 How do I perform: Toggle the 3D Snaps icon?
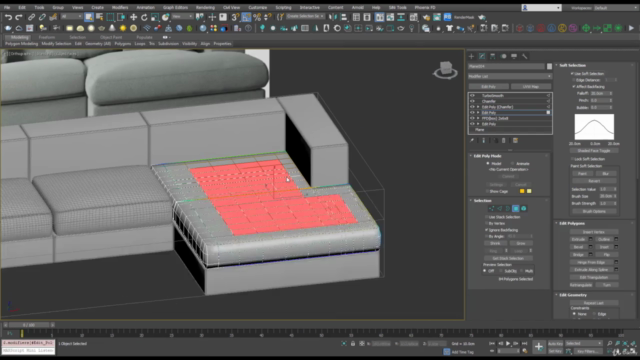tap(236, 17)
